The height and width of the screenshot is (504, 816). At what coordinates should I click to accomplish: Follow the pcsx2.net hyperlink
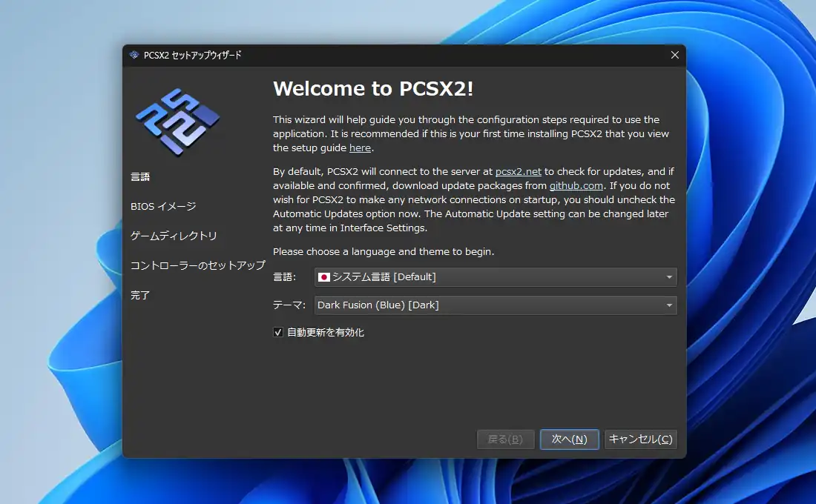pos(518,171)
